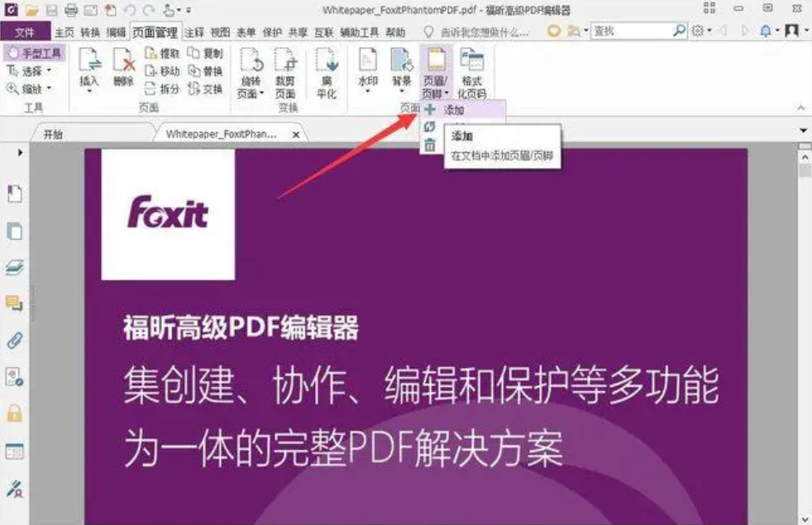Open the attachments paperclip panel in left sidebar
This screenshot has width=812, height=525.
15,340
